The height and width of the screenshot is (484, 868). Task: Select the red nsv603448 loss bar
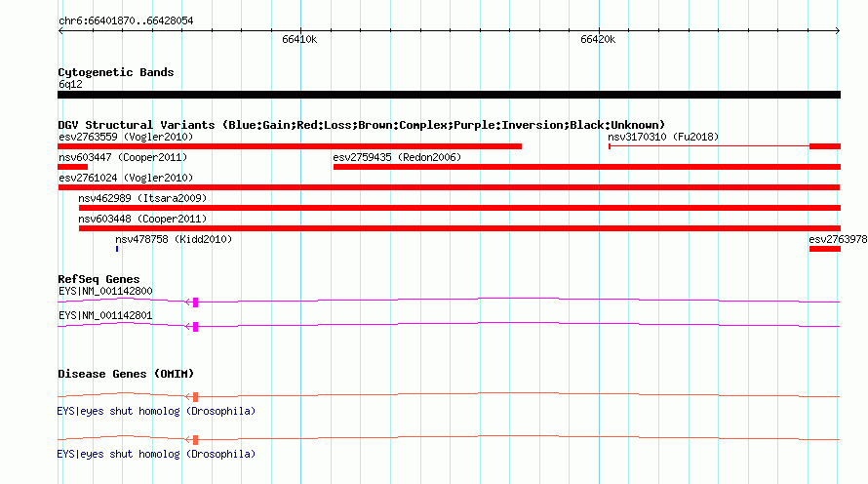459,228
